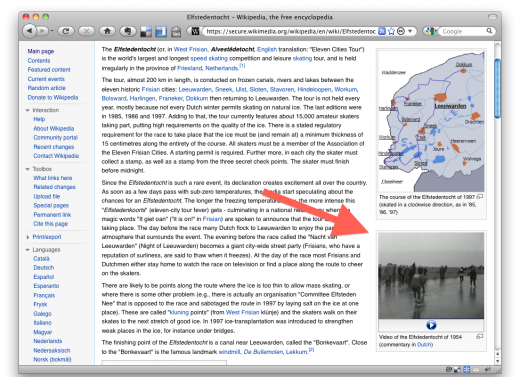Click the leftmost status bar icon
Screen dimensions: 520x377
[x=449, y=369]
